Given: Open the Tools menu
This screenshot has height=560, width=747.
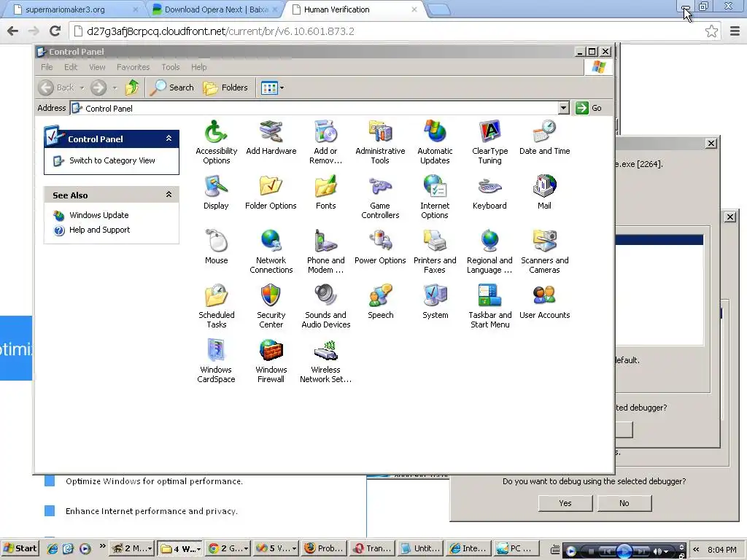Looking at the screenshot, I should click(171, 67).
